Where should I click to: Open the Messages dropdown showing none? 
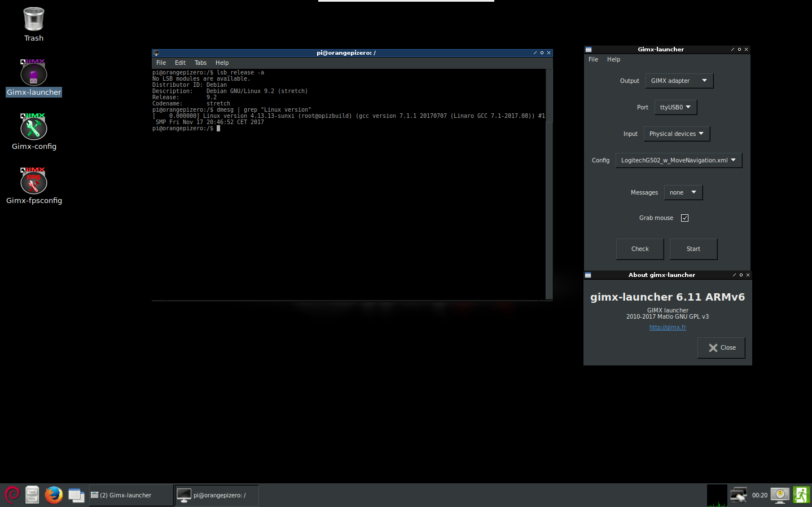click(x=683, y=192)
